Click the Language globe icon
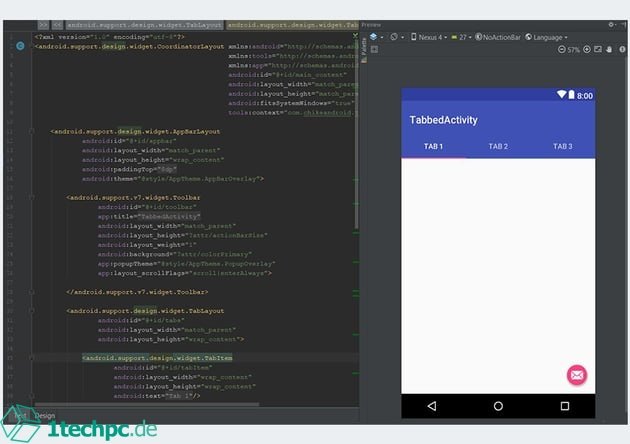630x444 pixels. click(529, 37)
